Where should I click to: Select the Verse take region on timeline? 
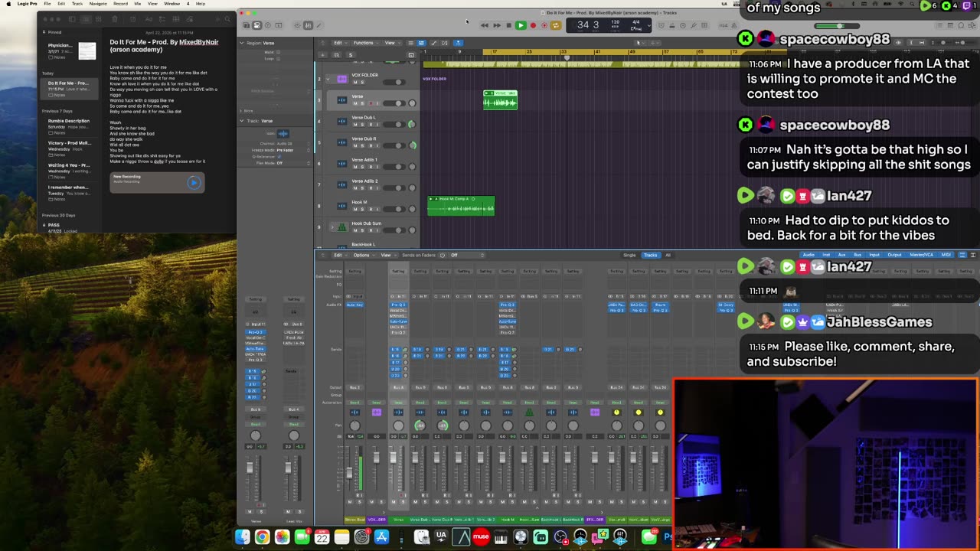pyautogui.click(x=500, y=99)
